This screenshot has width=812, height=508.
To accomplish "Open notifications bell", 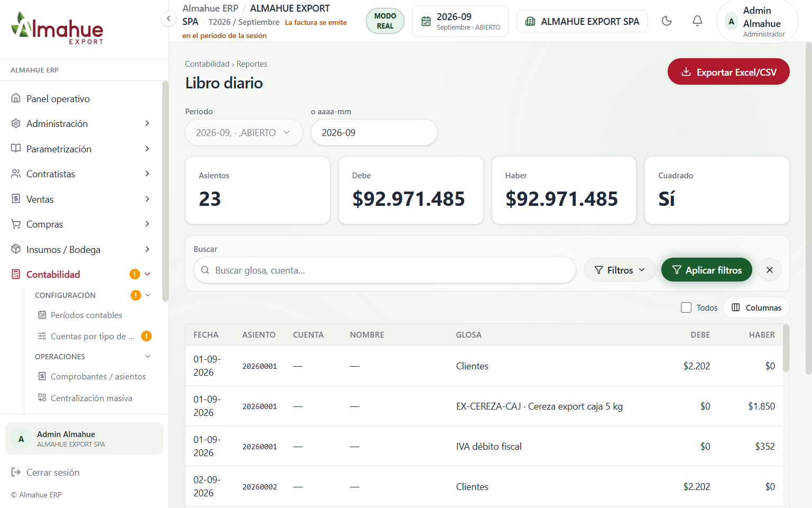I will 697,21.
